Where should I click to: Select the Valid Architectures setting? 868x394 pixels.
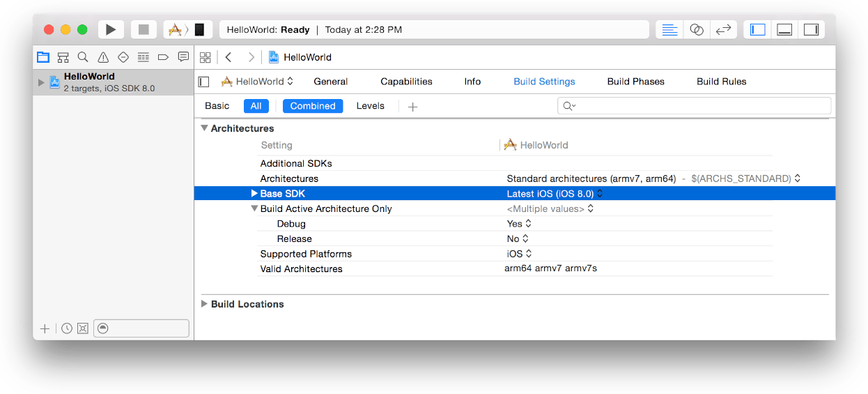pos(301,269)
